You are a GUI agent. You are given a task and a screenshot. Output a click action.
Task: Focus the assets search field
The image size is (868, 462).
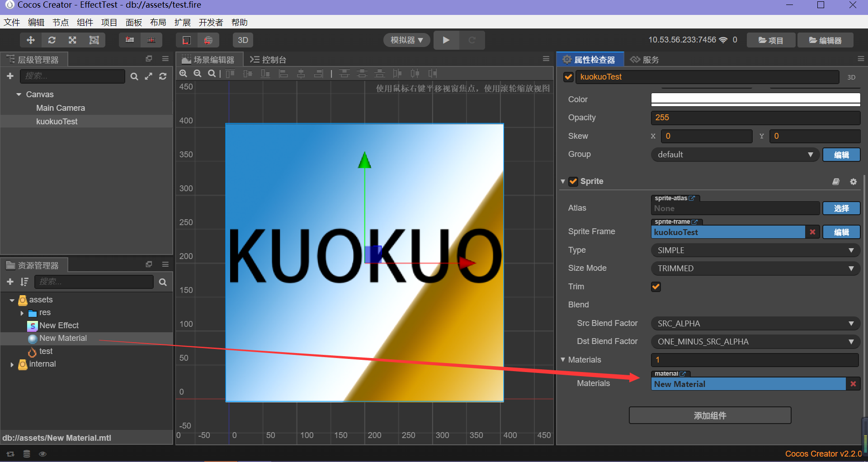(94, 282)
